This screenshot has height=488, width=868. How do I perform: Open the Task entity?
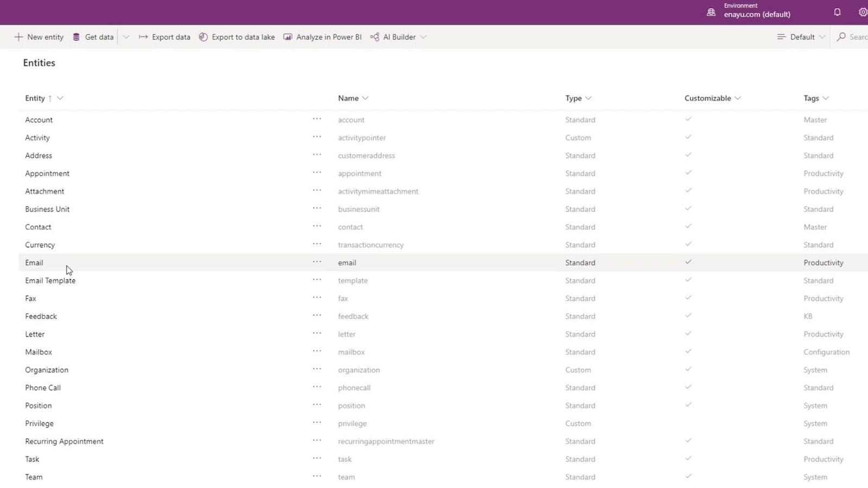(32, 459)
